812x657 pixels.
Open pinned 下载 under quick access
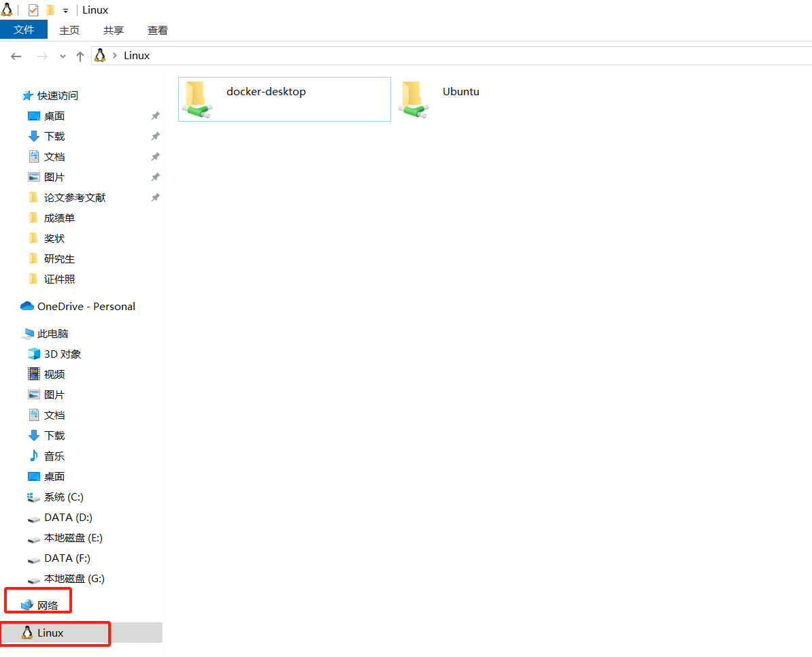[47, 136]
